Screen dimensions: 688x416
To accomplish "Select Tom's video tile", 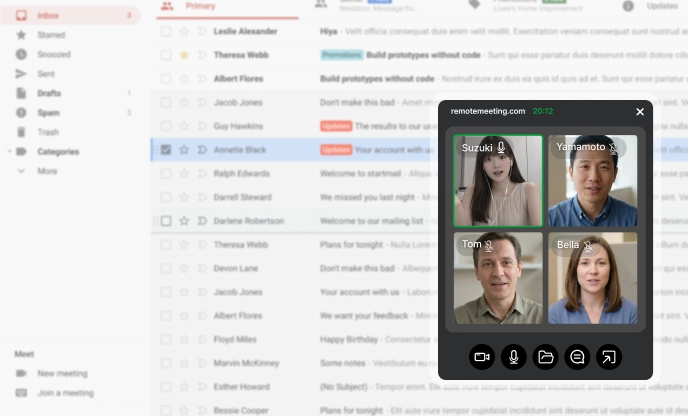I will coord(498,278).
